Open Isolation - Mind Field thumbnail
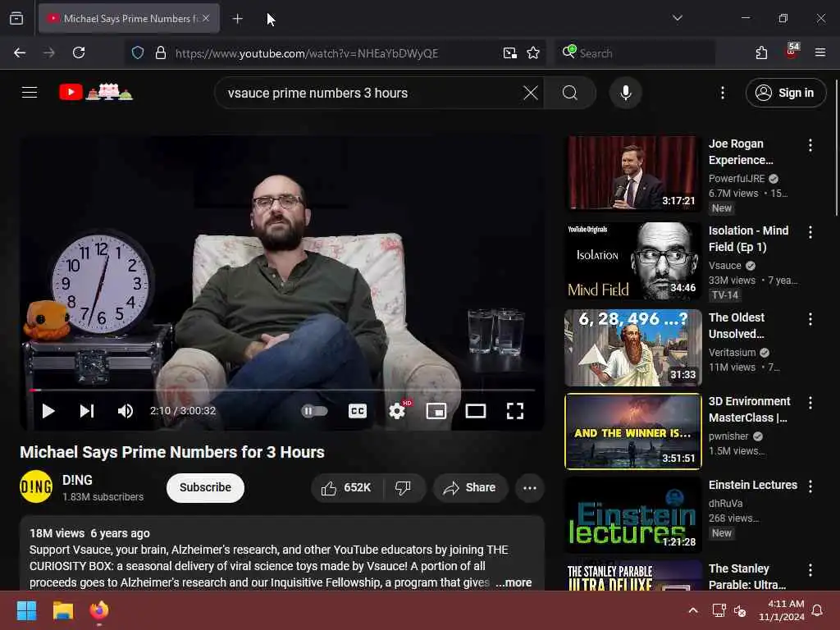The height and width of the screenshot is (630, 840). [x=633, y=260]
